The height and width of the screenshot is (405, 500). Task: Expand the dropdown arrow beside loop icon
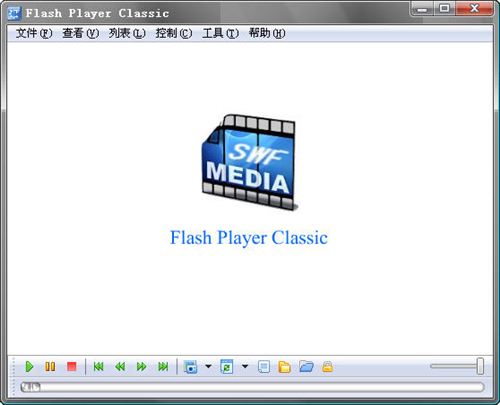point(245,366)
